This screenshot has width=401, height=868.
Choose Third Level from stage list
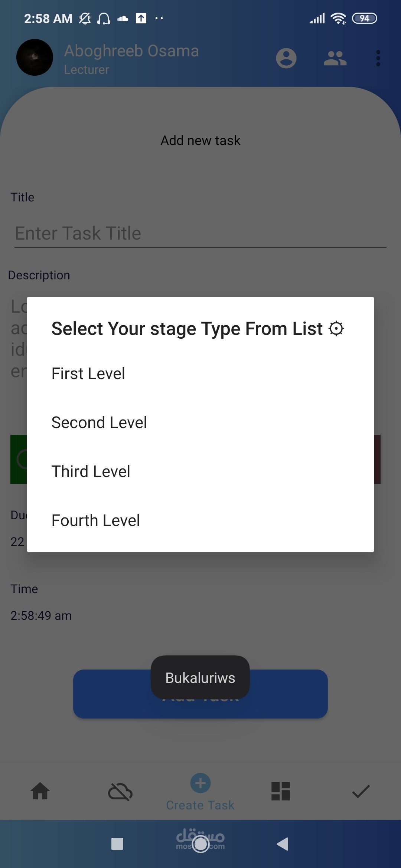click(x=91, y=471)
